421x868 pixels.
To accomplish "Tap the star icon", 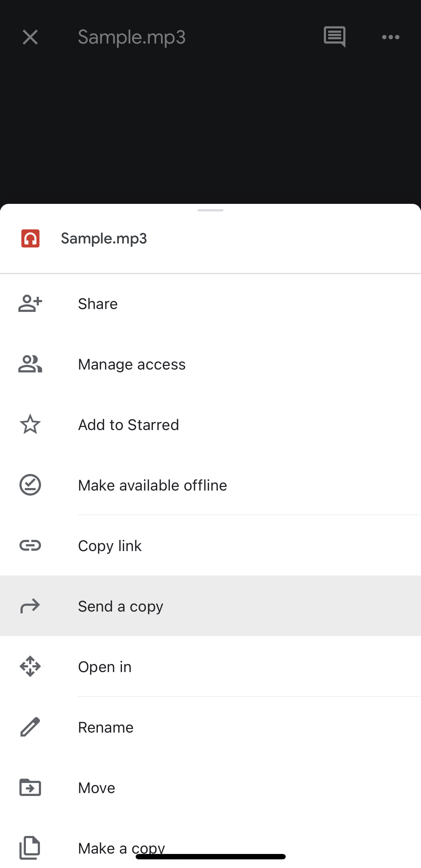I will pos(30,424).
